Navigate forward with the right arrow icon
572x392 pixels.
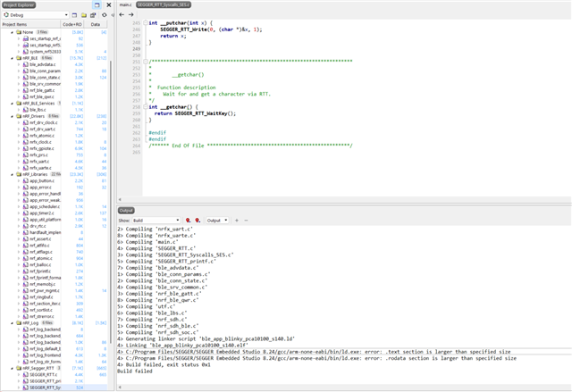(x=131, y=15)
